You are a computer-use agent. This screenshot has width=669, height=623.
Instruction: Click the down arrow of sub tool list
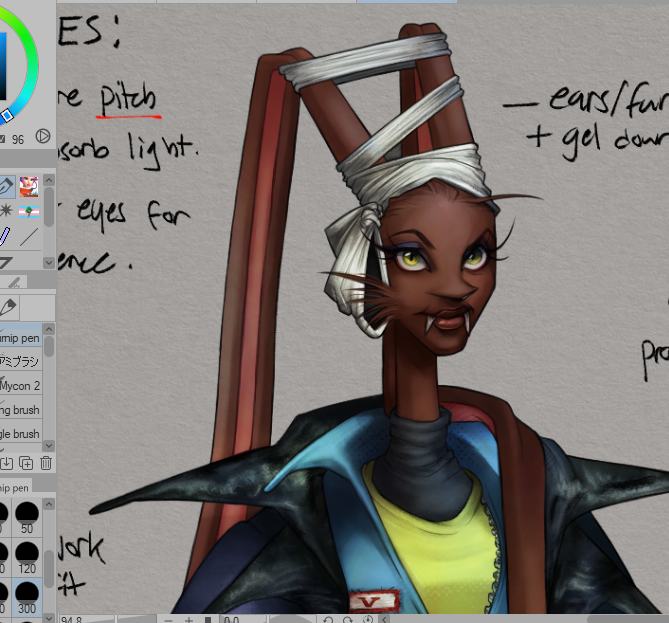pos(49,445)
